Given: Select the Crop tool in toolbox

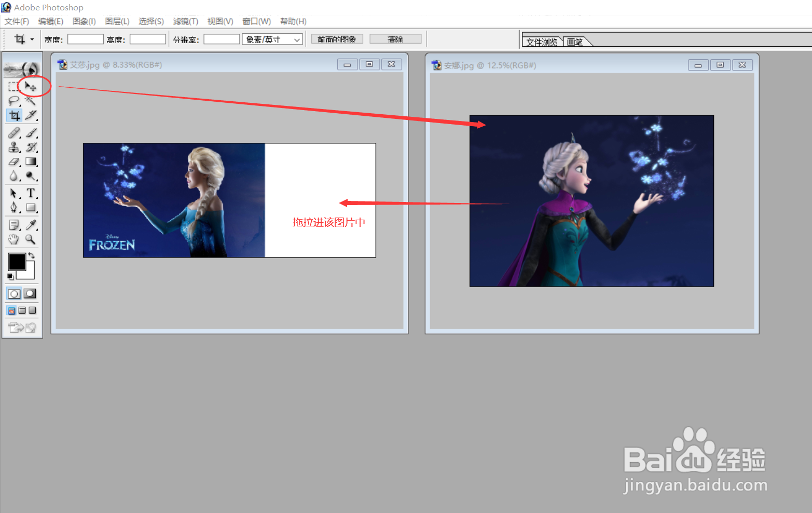Looking at the screenshot, I should (x=14, y=115).
